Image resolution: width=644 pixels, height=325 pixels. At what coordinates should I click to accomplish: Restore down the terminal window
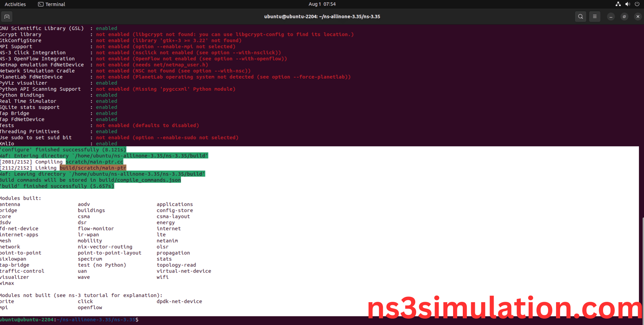pos(624,16)
